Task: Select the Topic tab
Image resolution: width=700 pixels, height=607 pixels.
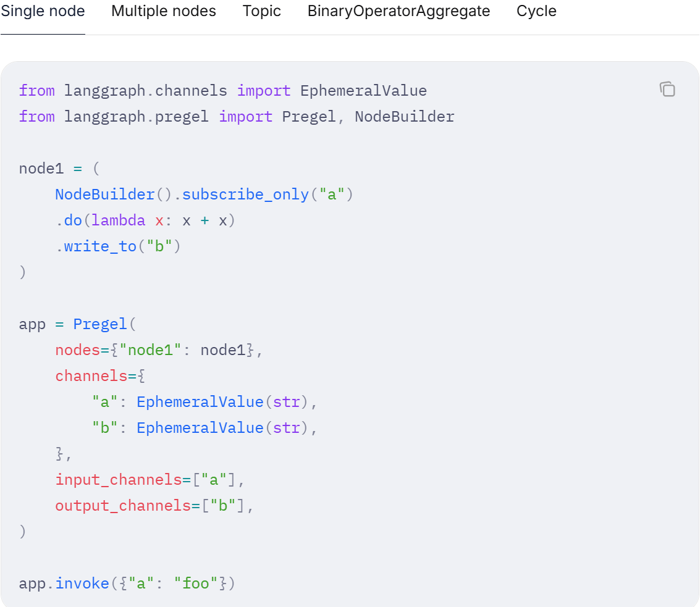Action: pyautogui.click(x=261, y=11)
